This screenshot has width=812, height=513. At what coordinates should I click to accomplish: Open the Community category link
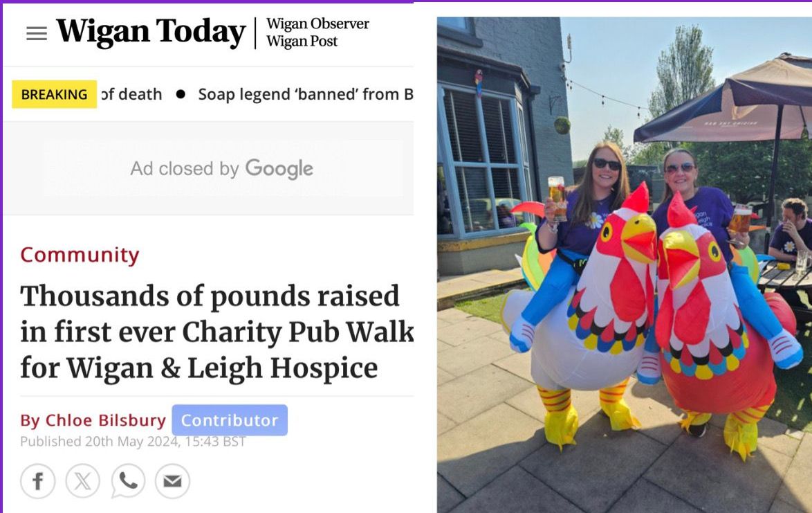pos(80,255)
